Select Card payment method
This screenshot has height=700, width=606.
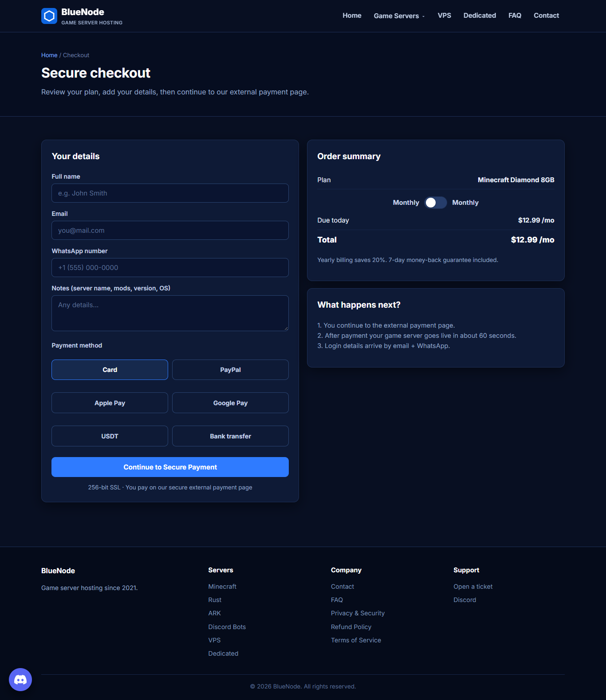point(110,370)
